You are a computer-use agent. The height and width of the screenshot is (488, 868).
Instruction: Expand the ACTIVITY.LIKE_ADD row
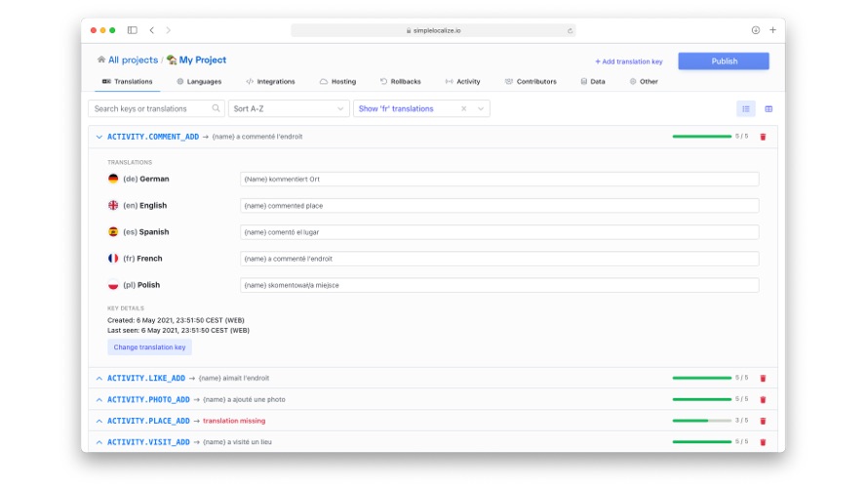(99, 379)
